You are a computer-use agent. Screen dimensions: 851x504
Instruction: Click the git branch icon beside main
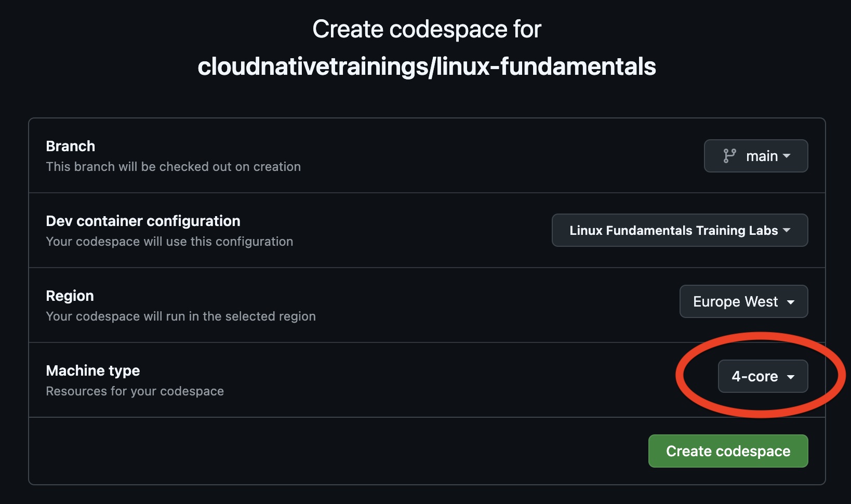[729, 156]
